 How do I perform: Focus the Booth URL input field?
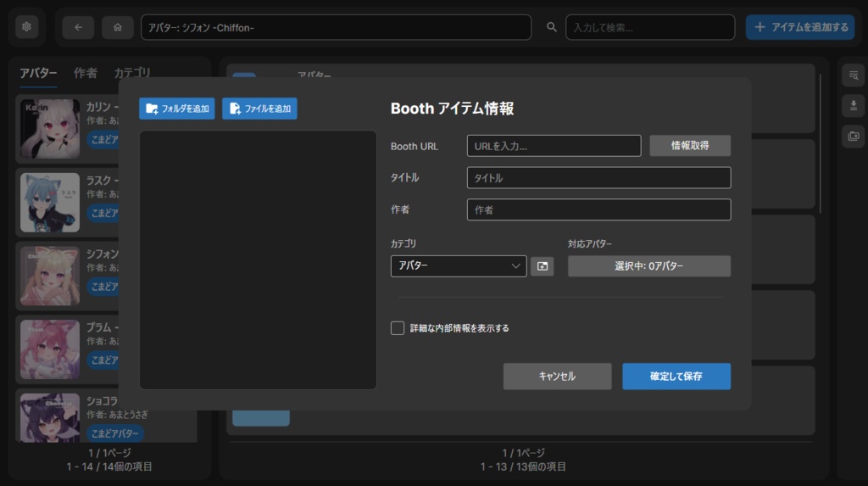click(554, 146)
